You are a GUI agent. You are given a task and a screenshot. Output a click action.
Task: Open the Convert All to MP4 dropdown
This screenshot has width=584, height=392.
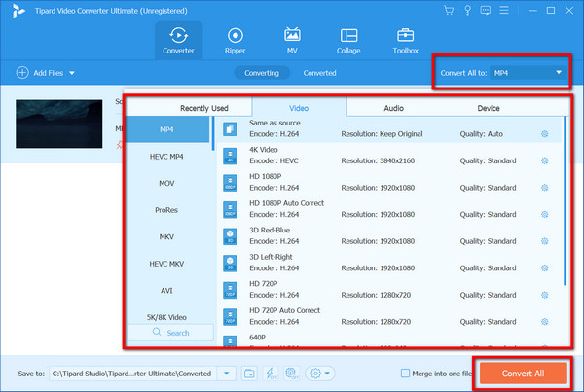point(529,73)
